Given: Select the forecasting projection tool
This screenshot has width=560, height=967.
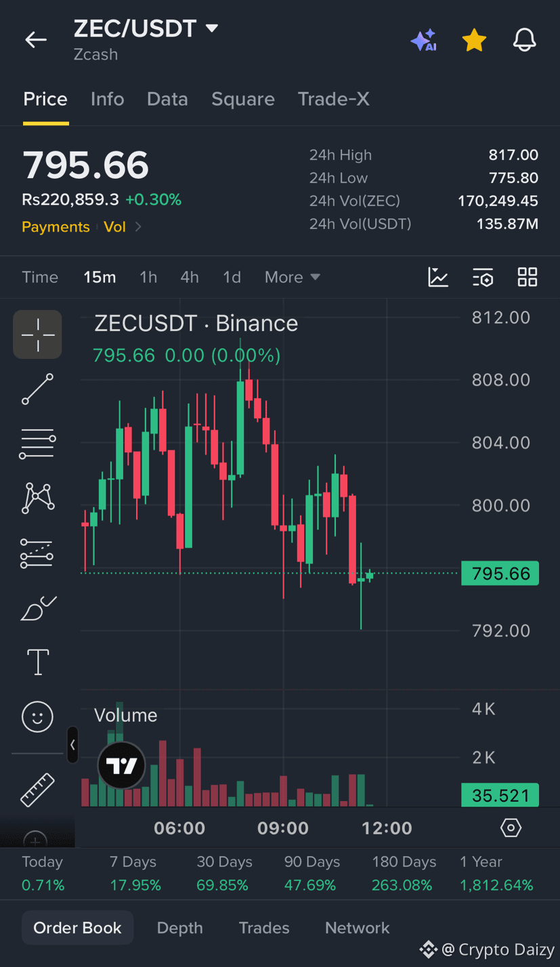Looking at the screenshot, I should pyautogui.click(x=38, y=553).
